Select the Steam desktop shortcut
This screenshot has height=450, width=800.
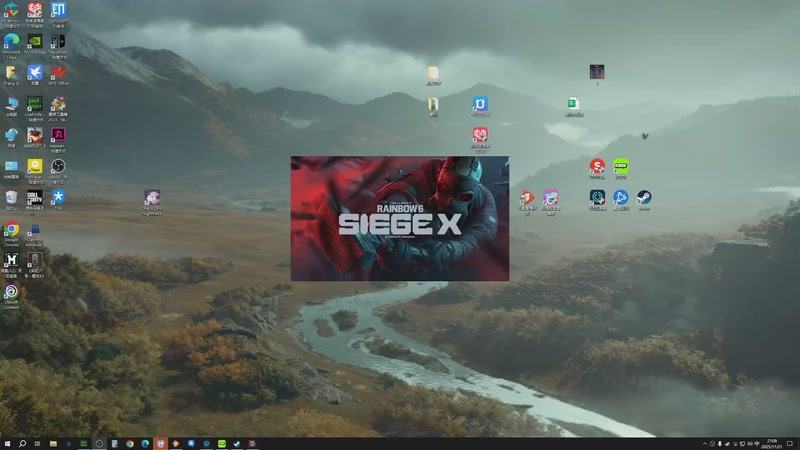[644, 197]
